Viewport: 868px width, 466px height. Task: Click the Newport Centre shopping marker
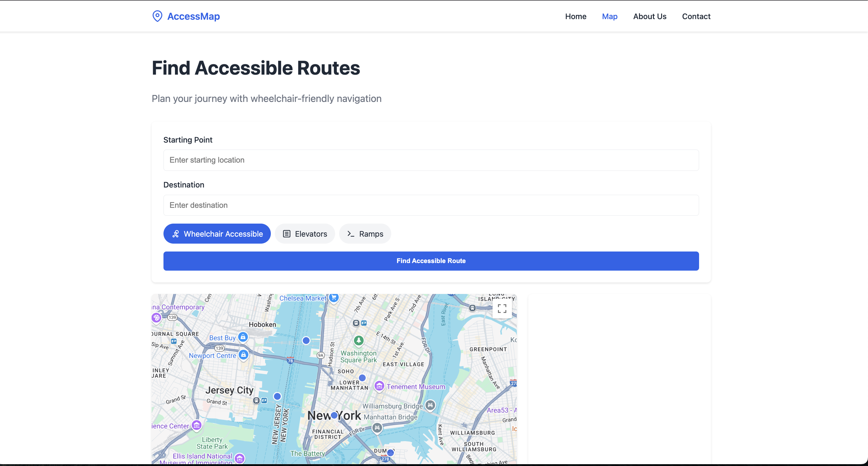(x=243, y=355)
